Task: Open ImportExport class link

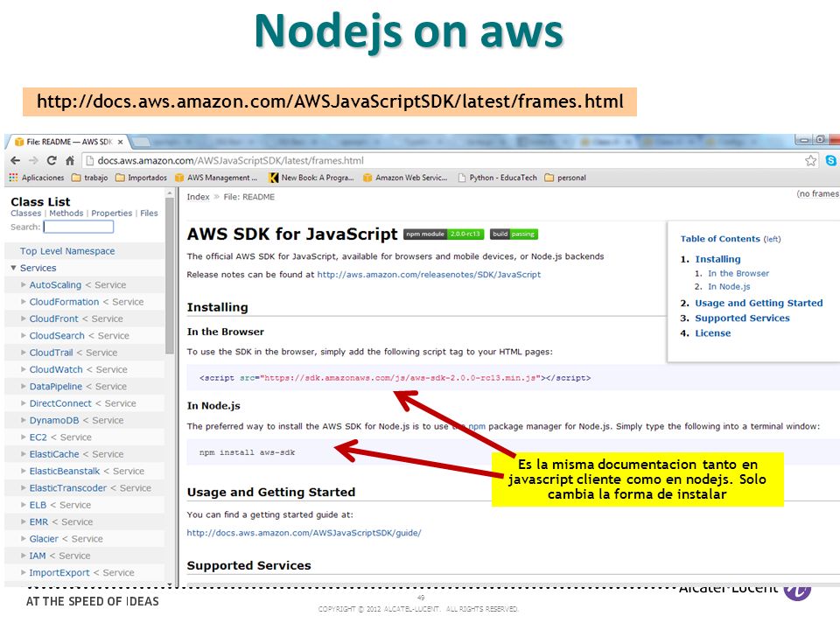Action: tap(59, 572)
